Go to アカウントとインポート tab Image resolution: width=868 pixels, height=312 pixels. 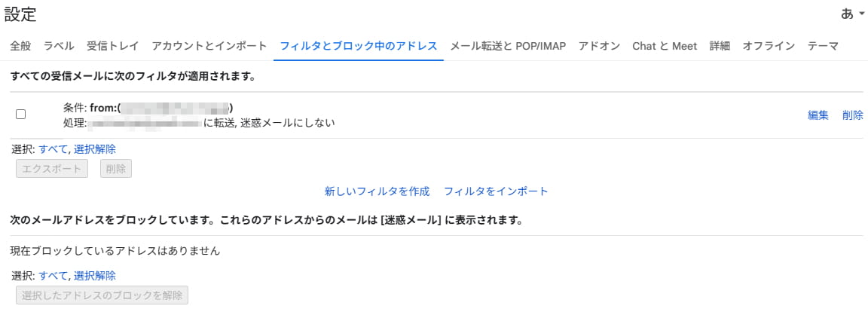pyautogui.click(x=209, y=46)
